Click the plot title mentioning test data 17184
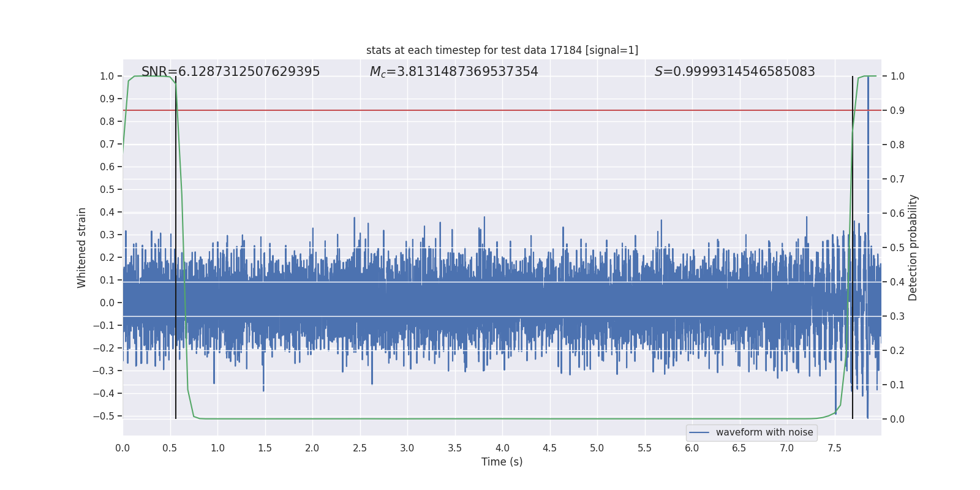The image size is (980, 490). tap(502, 50)
